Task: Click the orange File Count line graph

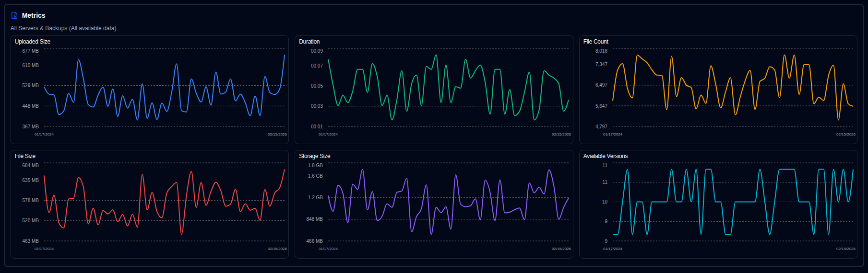Action: click(733, 88)
